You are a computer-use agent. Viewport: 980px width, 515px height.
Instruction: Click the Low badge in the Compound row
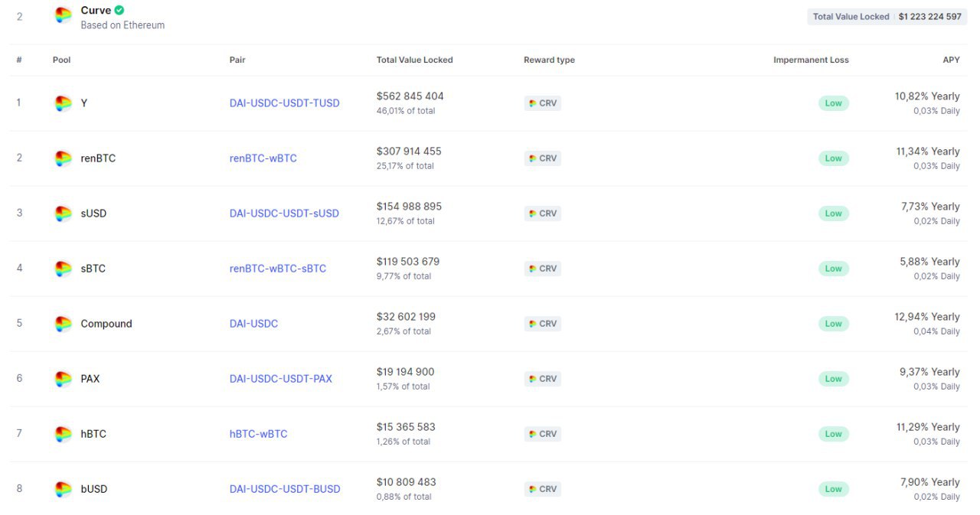(x=834, y=324)
